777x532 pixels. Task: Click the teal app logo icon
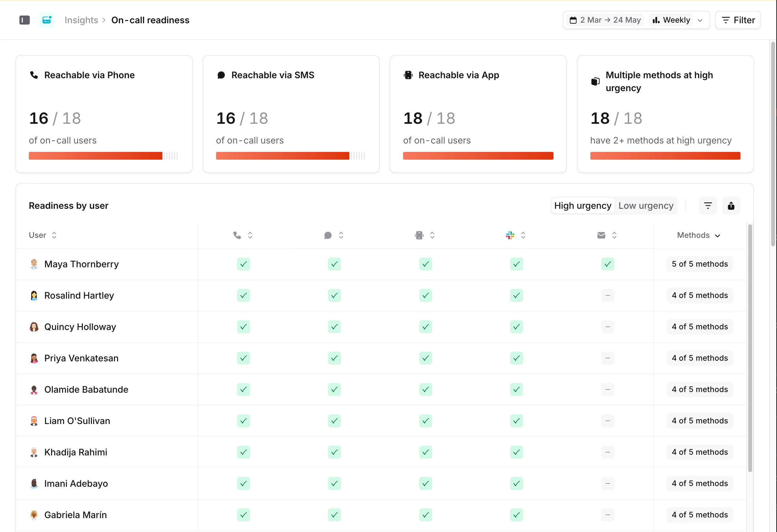tap(47, 20)
